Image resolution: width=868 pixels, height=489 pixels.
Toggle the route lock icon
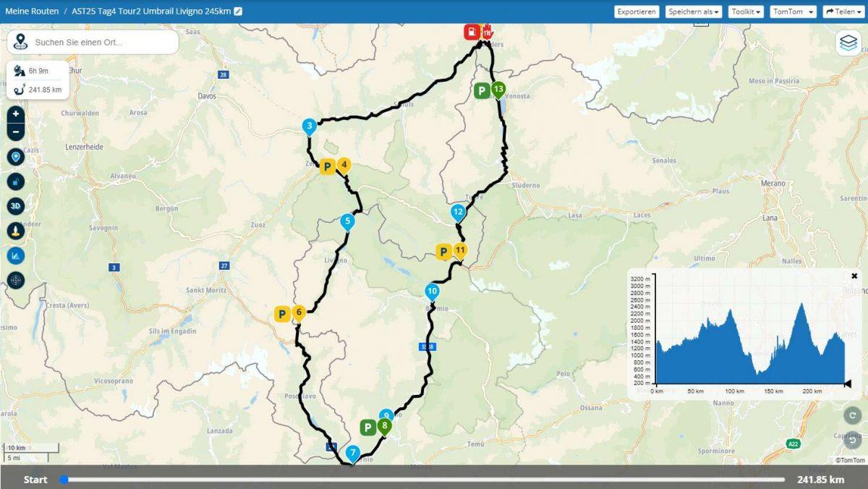16,182
